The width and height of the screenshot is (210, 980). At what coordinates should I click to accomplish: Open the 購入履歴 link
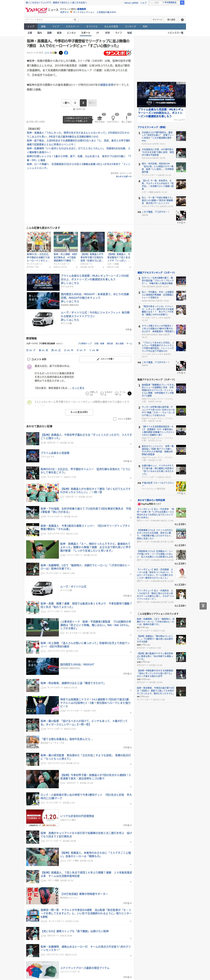click(171, 19)
